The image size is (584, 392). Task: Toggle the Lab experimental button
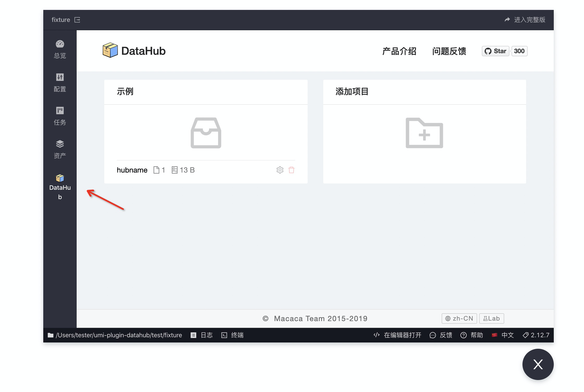click(x=491, y=318)
